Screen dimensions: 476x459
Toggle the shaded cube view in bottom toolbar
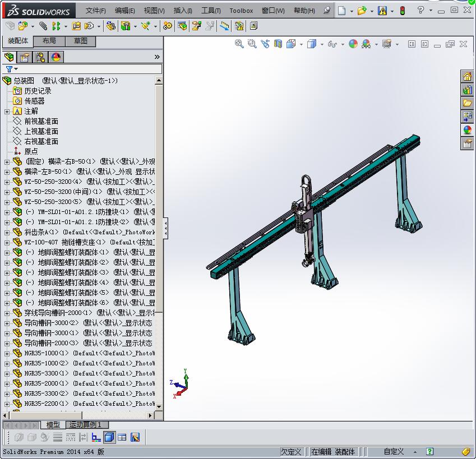[x=109, y=437]
